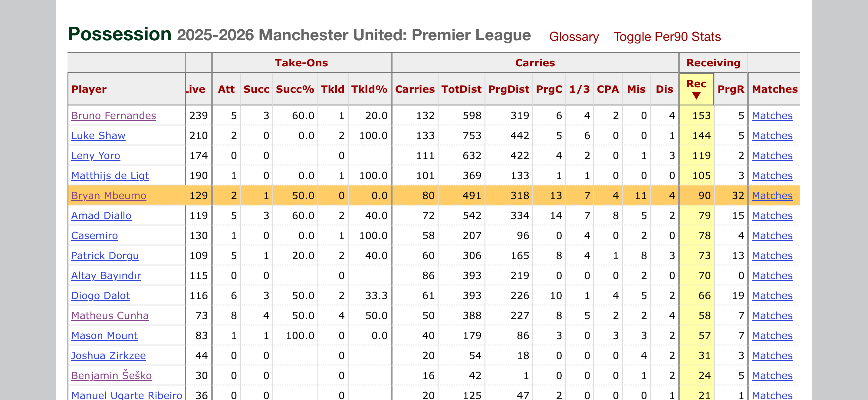The width and height of the screenshot is (868, 400).
Task: Open Benjamin Šeško player page
Action: click(x=112, y=375)
